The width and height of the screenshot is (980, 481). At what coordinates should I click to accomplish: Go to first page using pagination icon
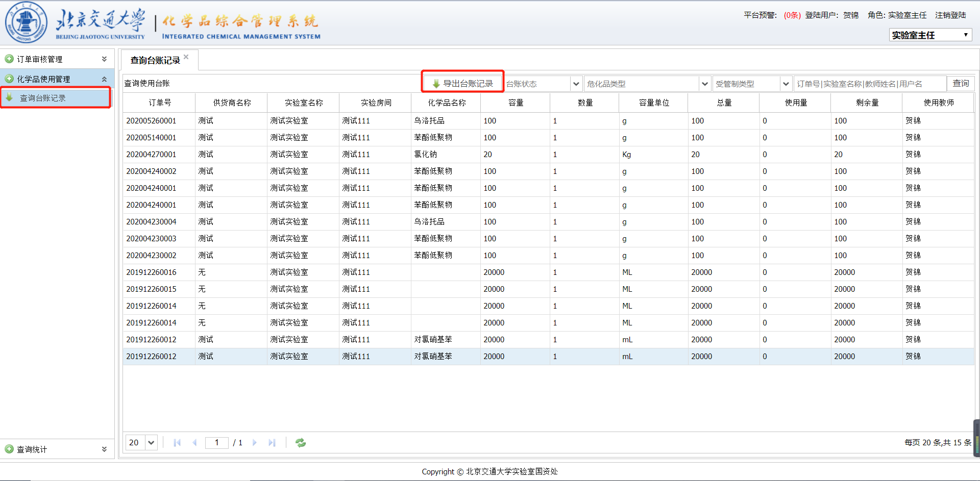point(177,443)
